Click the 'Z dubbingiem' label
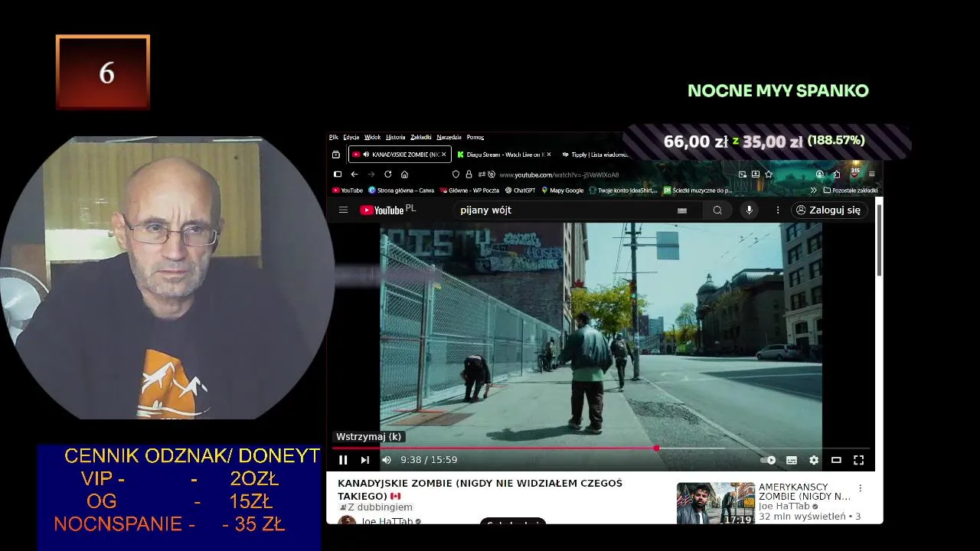The image size is (980, 551). click(375, 507)
